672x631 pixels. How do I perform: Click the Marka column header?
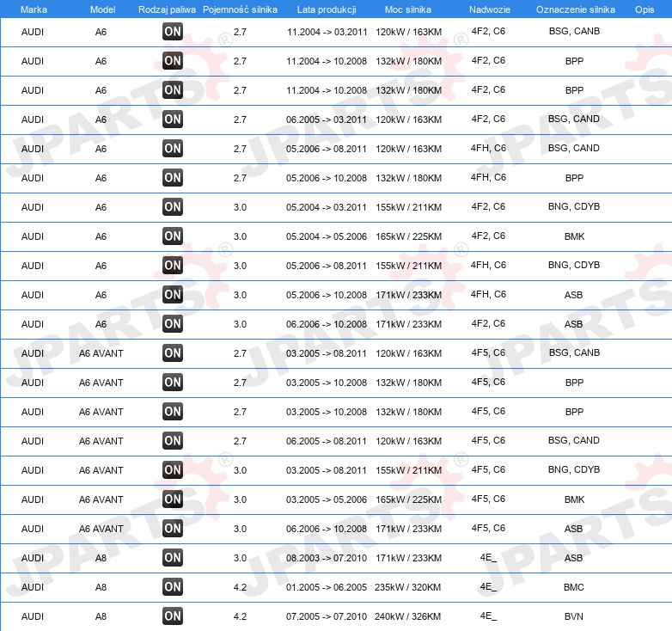pyautogui.click(x=34, y=9)
